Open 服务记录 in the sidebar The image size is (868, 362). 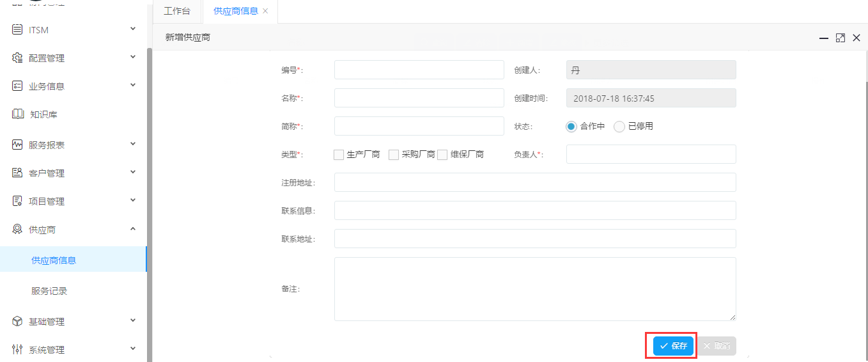tap(49, 291)
